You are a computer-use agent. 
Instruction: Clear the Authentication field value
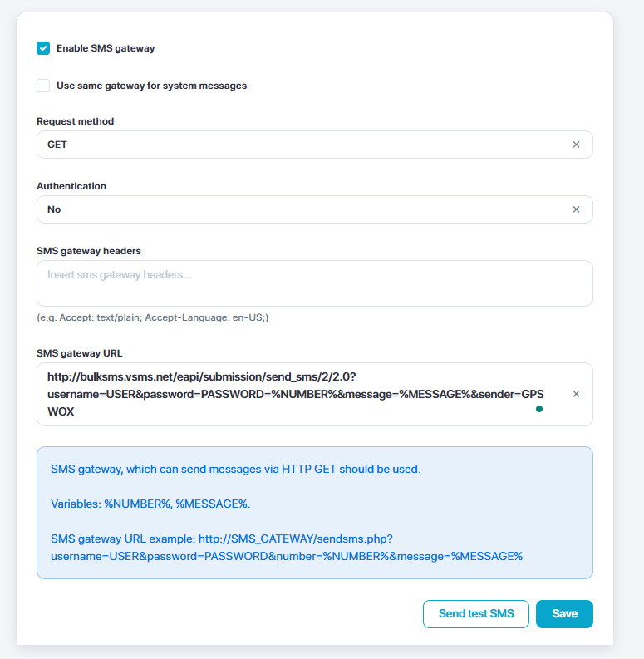pyautogui.click(x=576, y=209)
